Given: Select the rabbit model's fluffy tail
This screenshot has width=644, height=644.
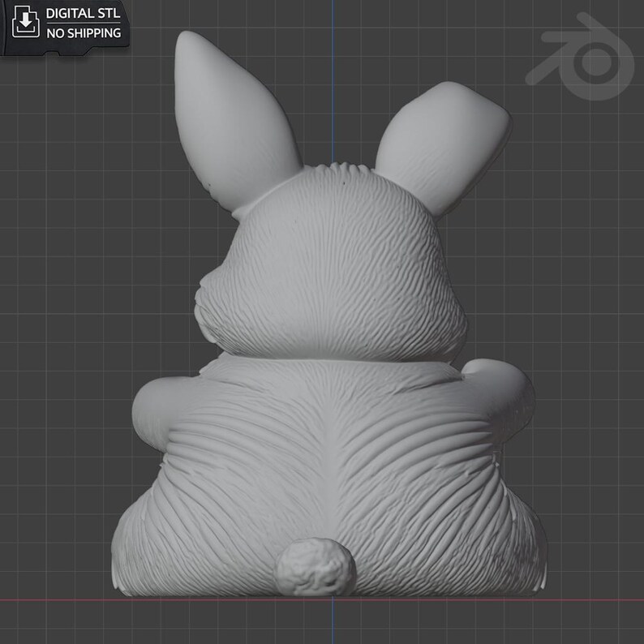Looking at the screenshot, I should coord(315,567).
